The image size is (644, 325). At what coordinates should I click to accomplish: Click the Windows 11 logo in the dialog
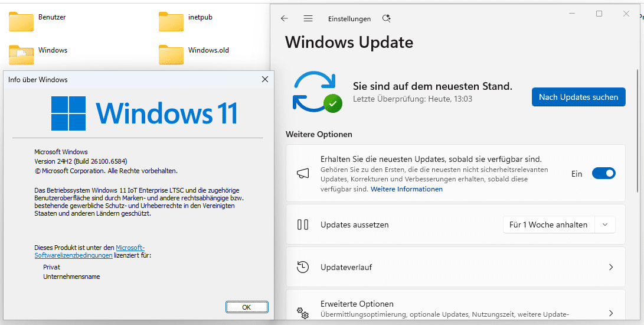tap(144, 113)
